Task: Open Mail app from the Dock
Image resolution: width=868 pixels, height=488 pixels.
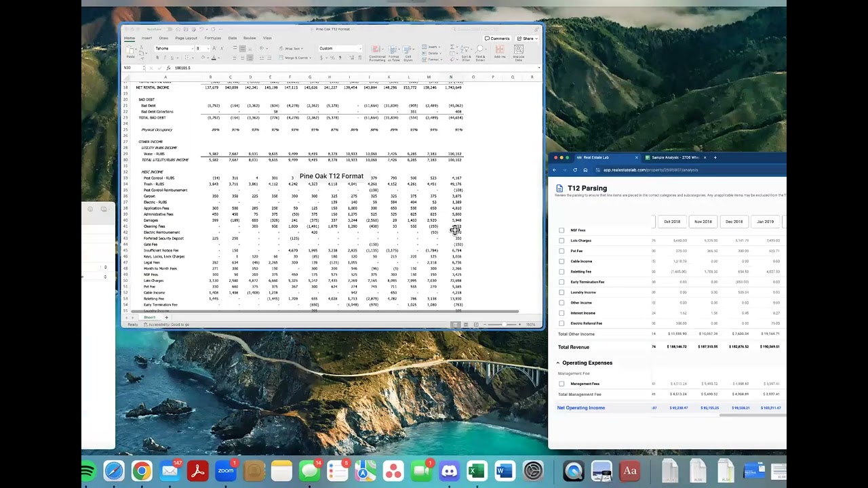Action: [x=170, y=470]
